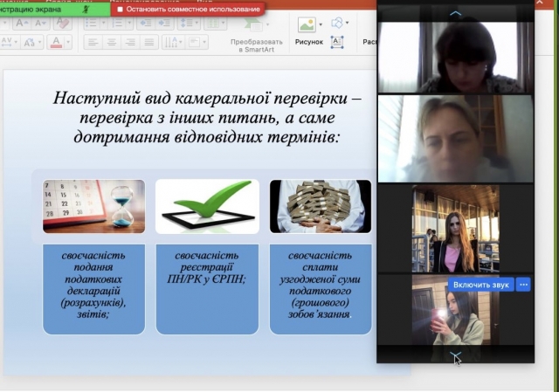Center align text in ribbon

(x=110, y=41)
